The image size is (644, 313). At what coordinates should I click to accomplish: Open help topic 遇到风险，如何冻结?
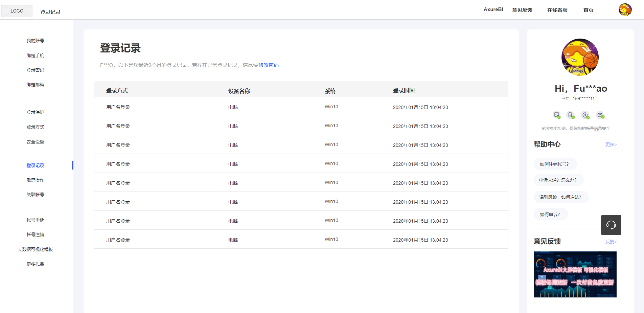coord(561,197)
